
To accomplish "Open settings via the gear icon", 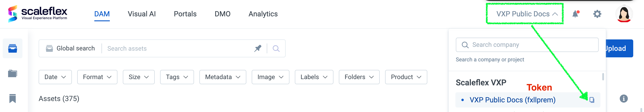I will (x=597, y=14).
